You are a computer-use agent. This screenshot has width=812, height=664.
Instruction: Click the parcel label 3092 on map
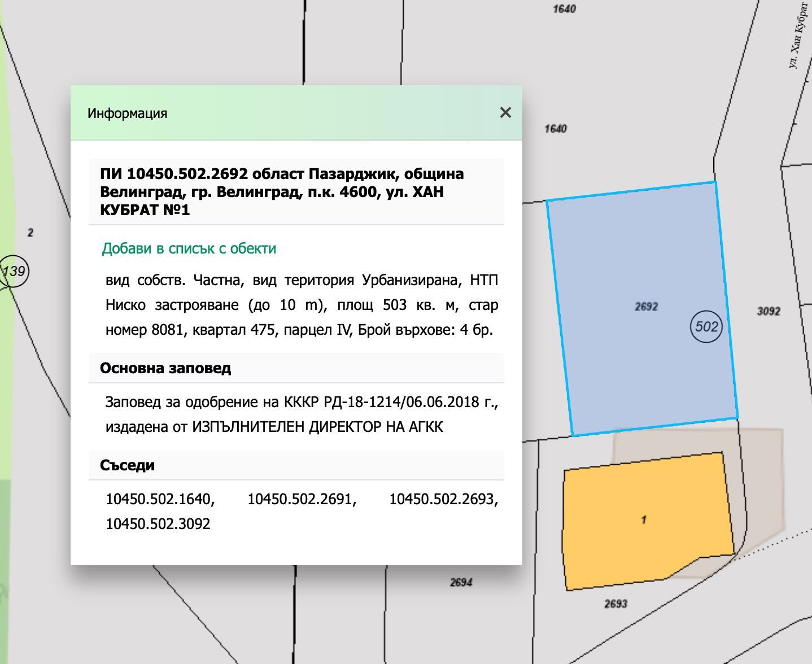pos(769,311)
